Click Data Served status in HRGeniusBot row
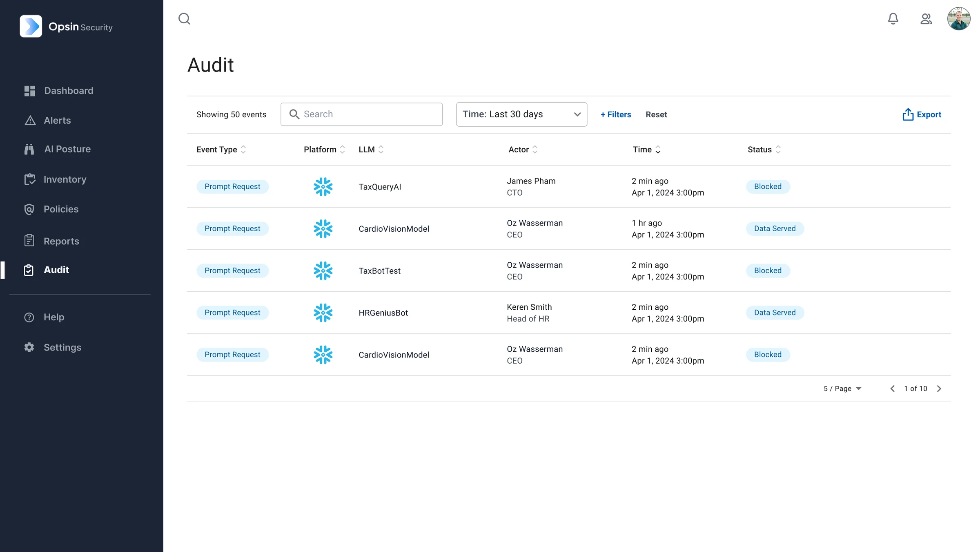Screen dimensions: 980x552 point(775,313)
